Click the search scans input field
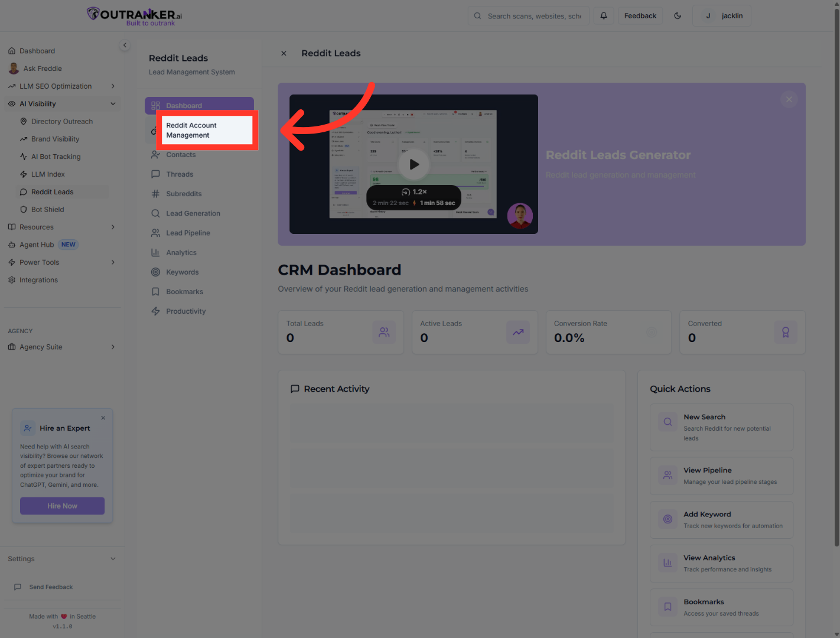The height and width of the screenshot is (638, 840). point(532,15)
